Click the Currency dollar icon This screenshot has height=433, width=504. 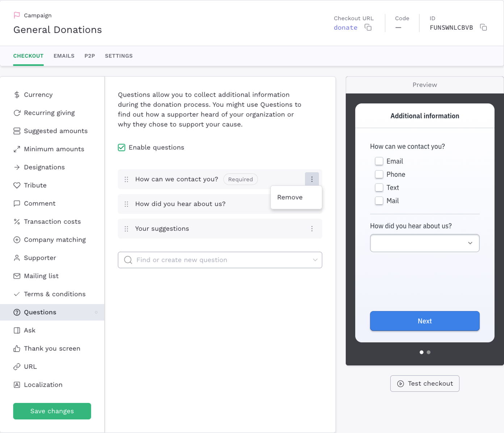coord(17,95)
